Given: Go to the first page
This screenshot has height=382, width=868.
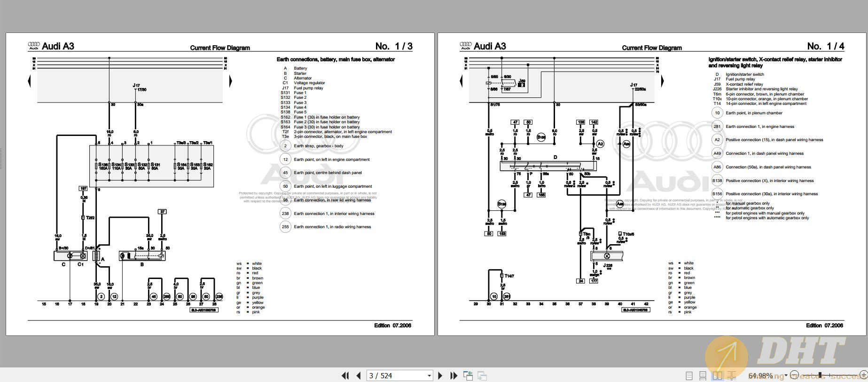Looking at the screenshot, I should (x=345, y=375).
